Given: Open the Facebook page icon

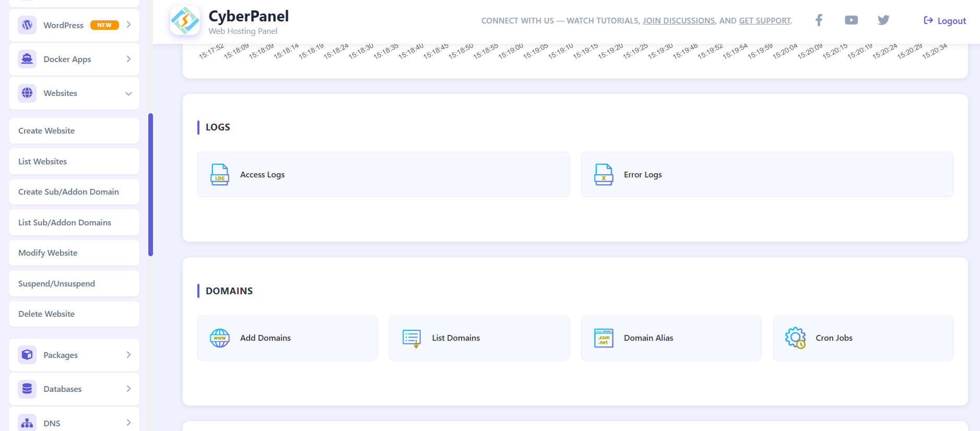Looking at the screenshot, I should [x=819, y=20].
